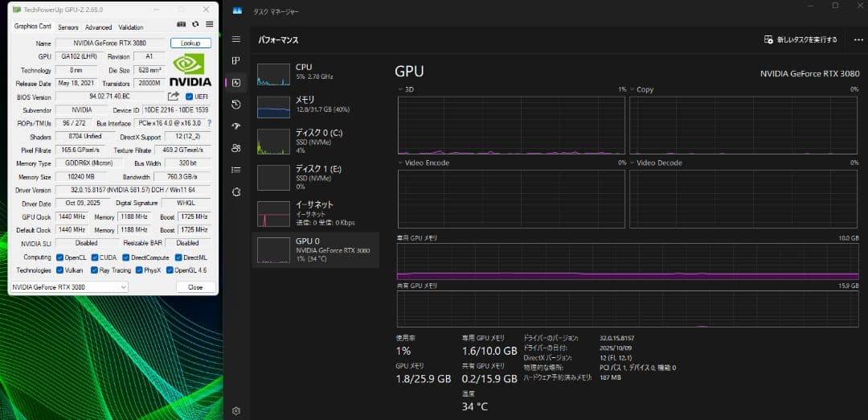
Task: Click パフォーマンス page heading
Action: tap(278, 40)
